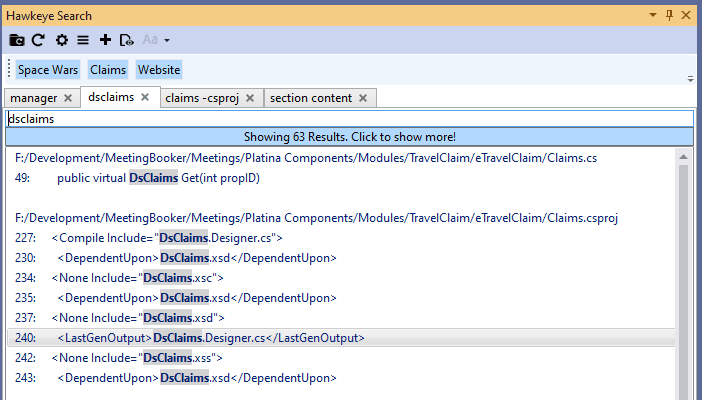Open the dropdown arrow next to Aa
The width and height of the screenshot is (702, 400).
[167, 41]
